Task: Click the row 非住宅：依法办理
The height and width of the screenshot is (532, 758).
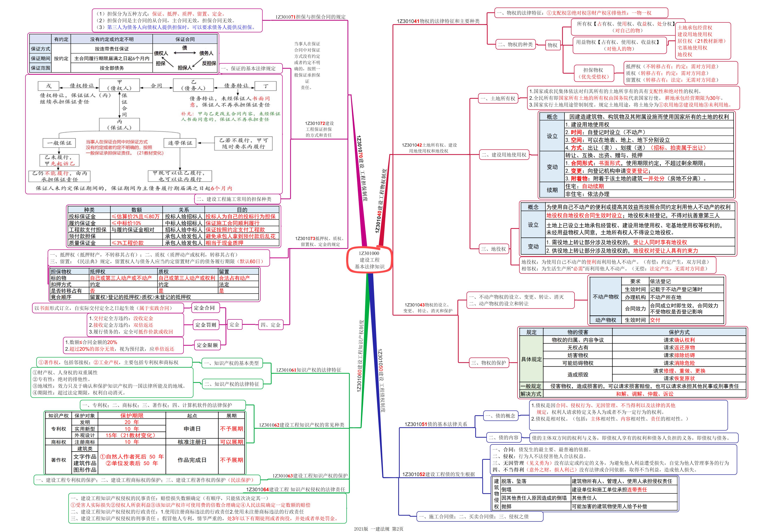Action: click(649, 194)
